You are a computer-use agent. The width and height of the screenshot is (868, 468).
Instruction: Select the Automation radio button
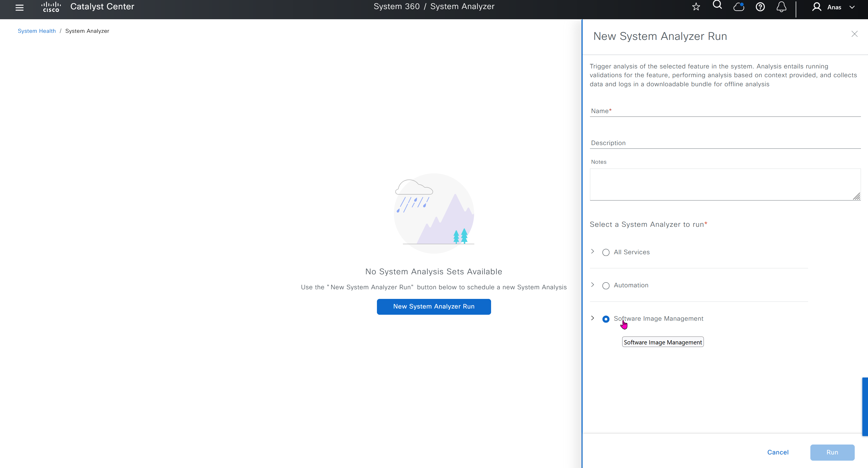[x=606, y=286]
